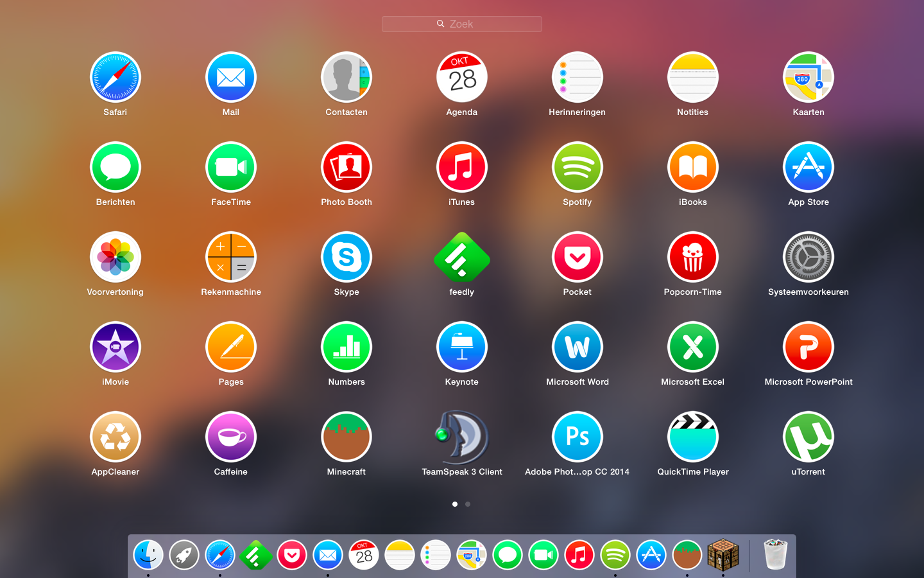Viewport: 924px width, 578px height.
Task: Launch Numbers spreadsheet app
Action: (346, 347)
